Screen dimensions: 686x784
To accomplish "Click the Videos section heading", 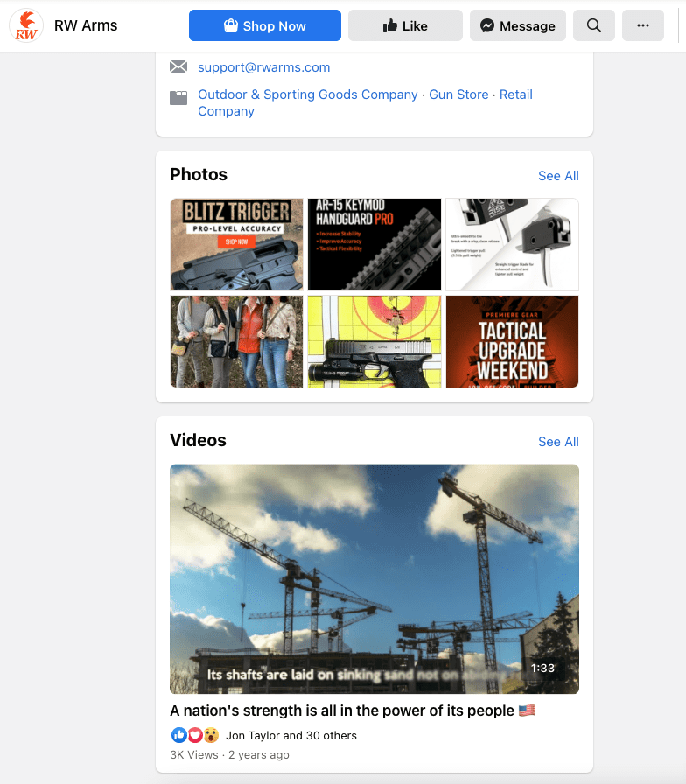I will tap(198, 440).
